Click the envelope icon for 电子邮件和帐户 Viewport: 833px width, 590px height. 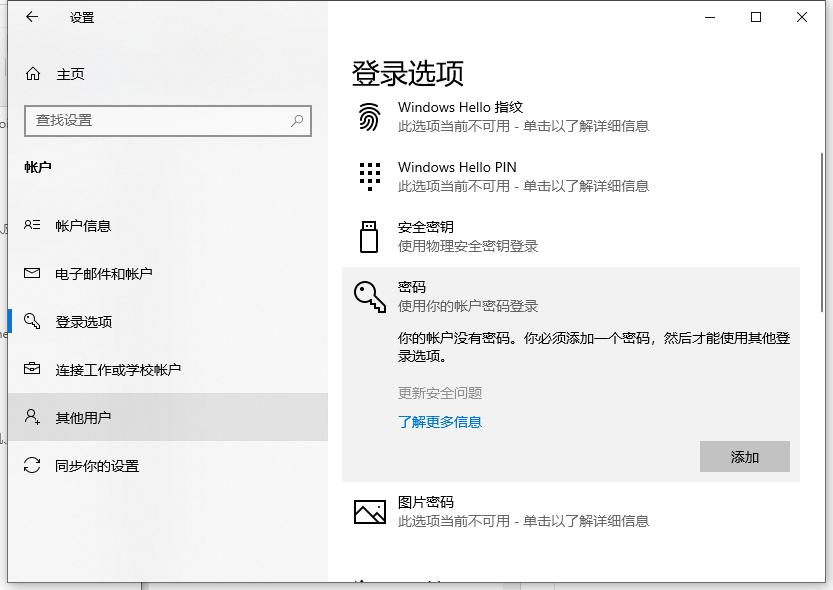(x=30, y=273)
